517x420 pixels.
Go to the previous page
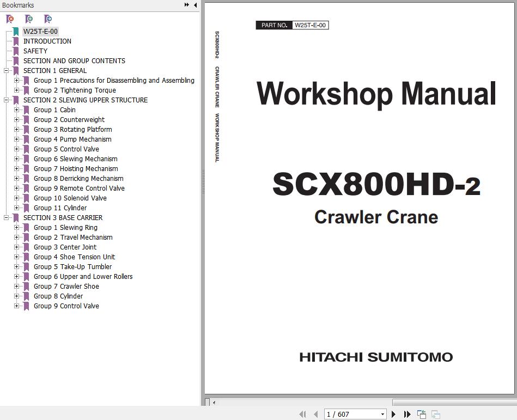[x=316, y=414]
